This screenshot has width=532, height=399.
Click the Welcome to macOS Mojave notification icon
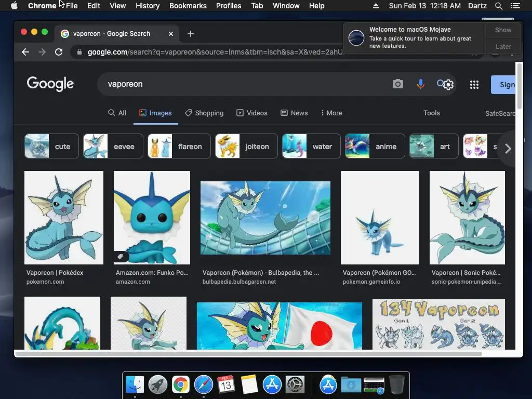coord(356,37)
